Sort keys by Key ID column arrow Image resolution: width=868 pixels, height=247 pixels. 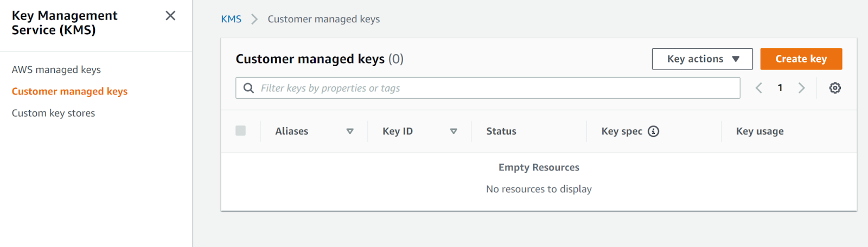pyautogui.click(x=454, y=131)
